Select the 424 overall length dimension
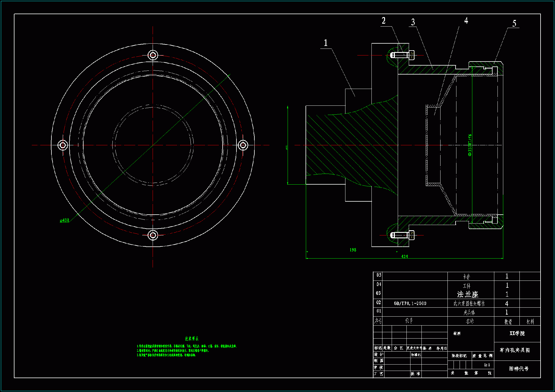The height and width of the screenshot is (392, 555). (x=404, y=257)
